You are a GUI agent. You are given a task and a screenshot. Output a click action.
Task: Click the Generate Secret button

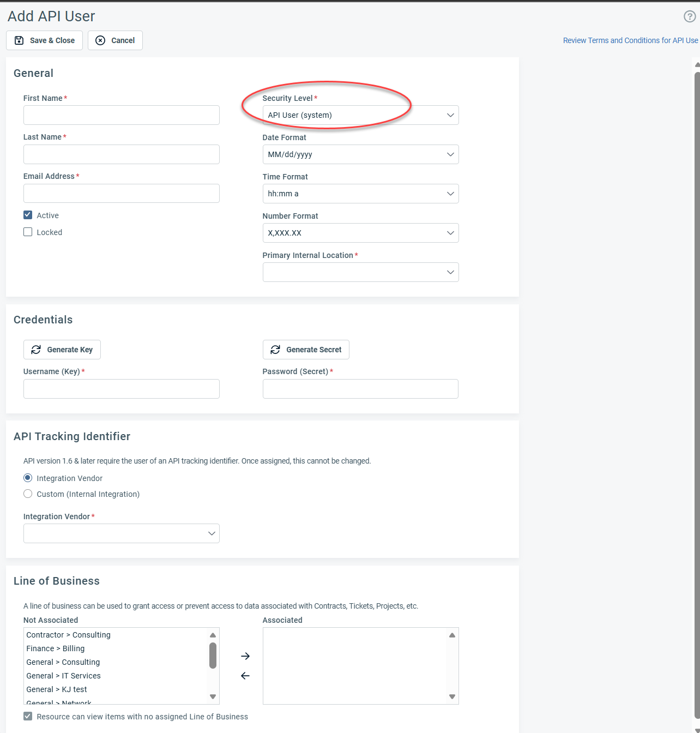click(x=306, y=350)
